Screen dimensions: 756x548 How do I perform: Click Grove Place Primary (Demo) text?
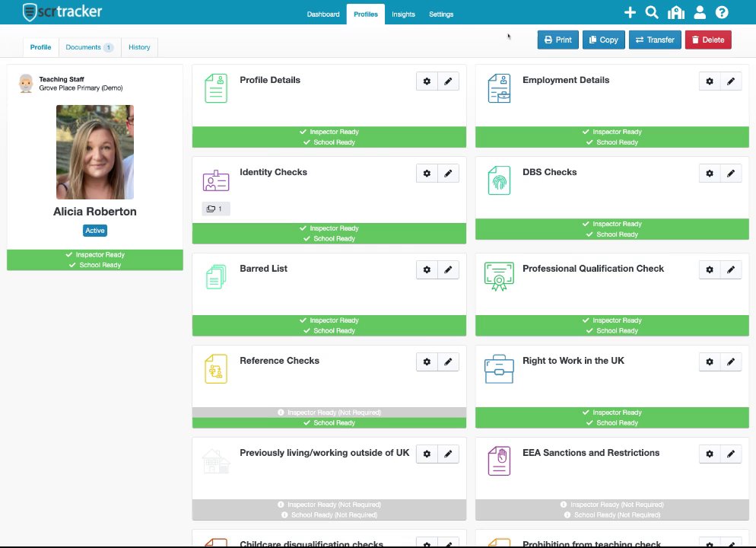[81, 88]
